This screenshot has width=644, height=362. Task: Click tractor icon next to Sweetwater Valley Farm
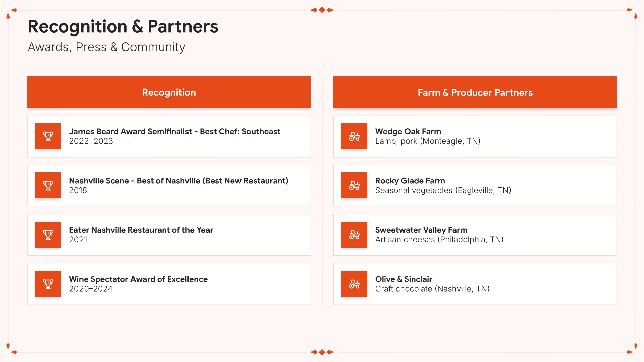tap(354, 235)
